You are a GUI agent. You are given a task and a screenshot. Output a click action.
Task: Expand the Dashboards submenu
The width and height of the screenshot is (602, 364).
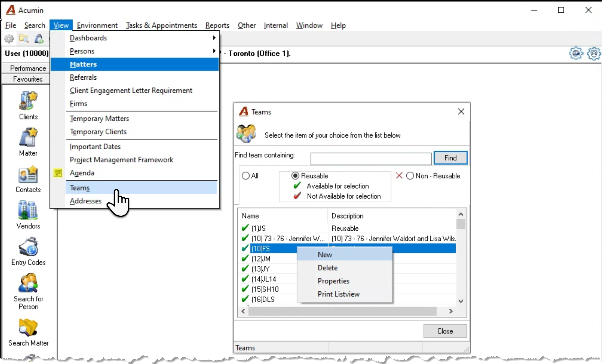pos(214,38)
